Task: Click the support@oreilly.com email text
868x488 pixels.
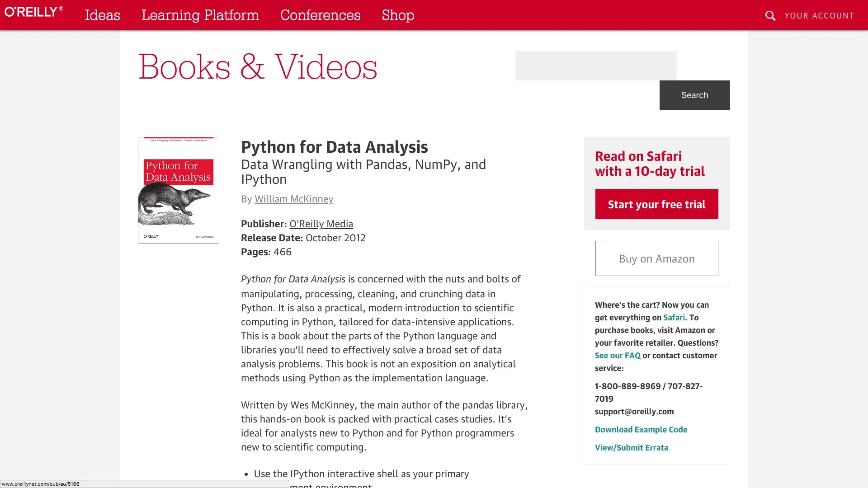Action: 634,412
